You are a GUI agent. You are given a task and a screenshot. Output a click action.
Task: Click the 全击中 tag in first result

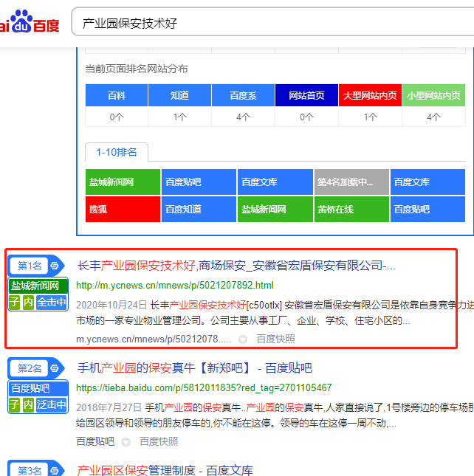[x=52, y=303]
